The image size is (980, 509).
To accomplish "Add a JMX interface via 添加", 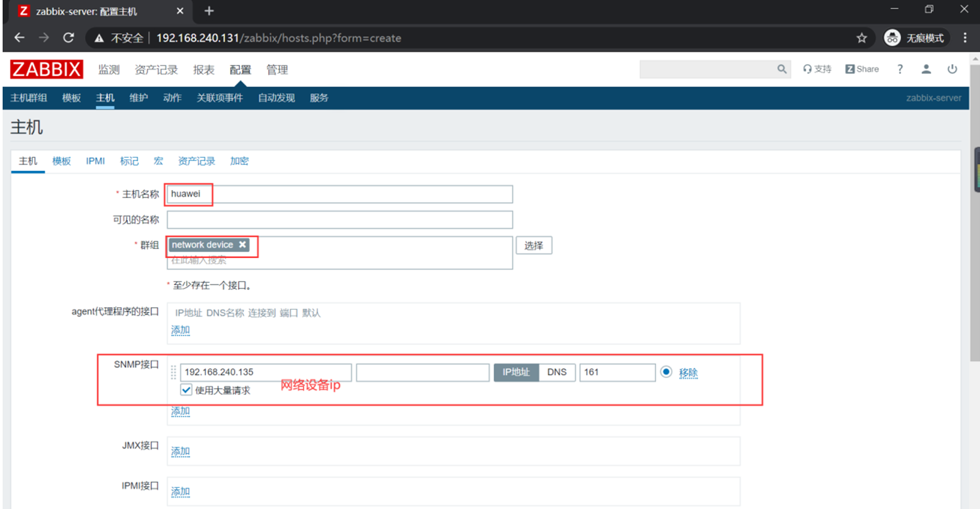I will (x=180, y=451).
